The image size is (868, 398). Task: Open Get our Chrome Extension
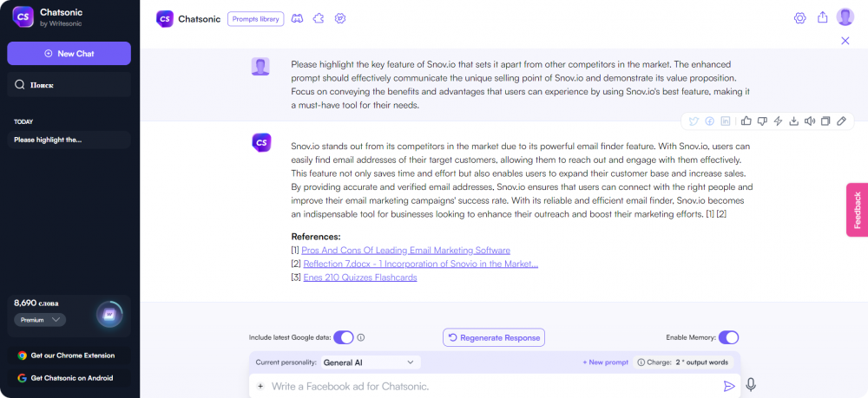pyautogui.click(x=69, y=356)
